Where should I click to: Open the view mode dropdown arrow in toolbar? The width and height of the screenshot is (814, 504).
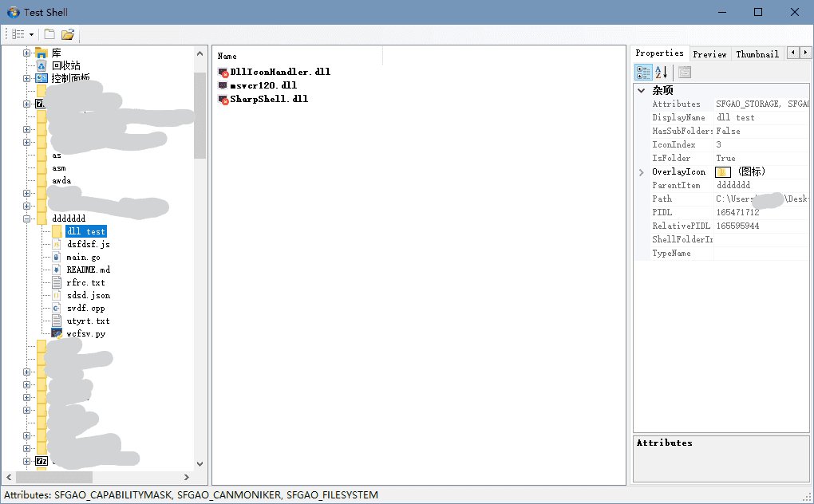coord(31,34)
